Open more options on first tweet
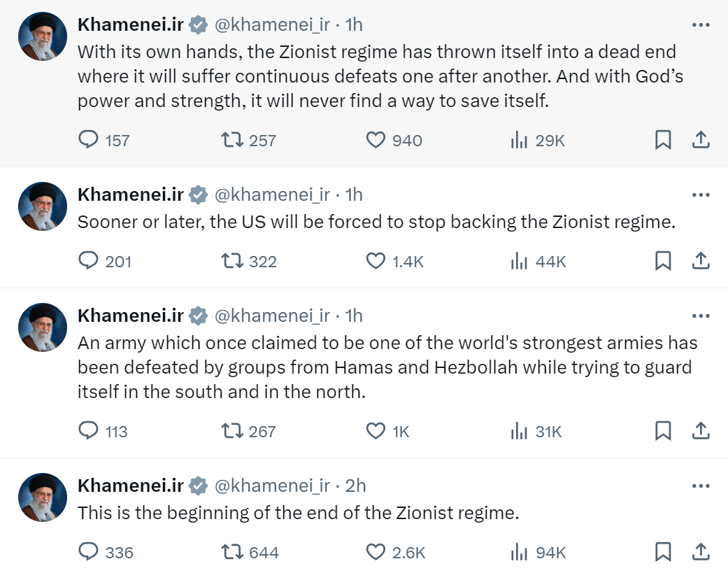 (700, 25)
